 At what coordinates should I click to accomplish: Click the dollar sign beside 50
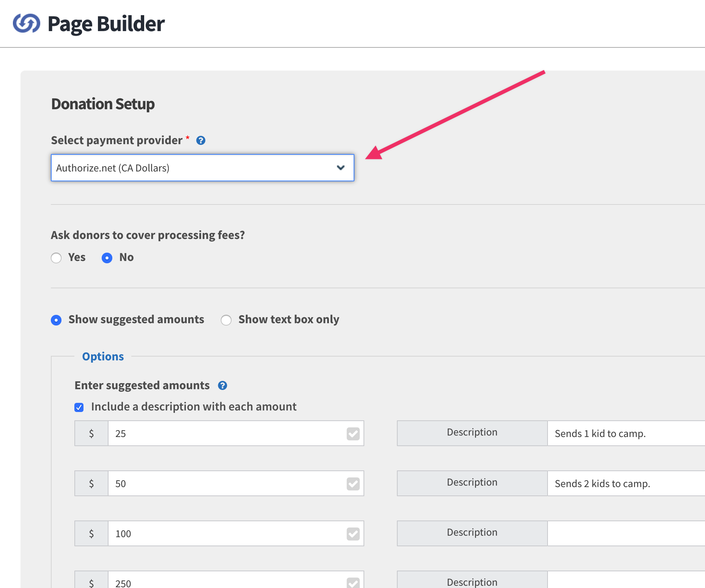(x=91, y=483)
